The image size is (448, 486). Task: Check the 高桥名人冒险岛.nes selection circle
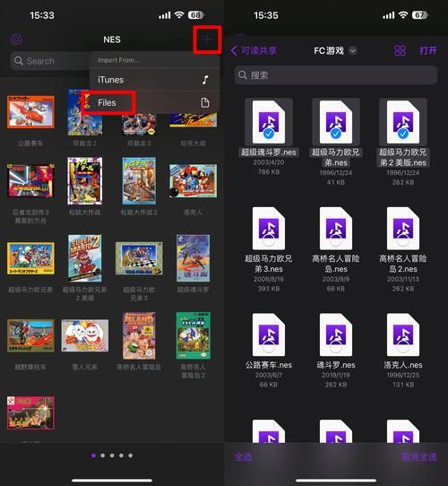coord(336,240)
